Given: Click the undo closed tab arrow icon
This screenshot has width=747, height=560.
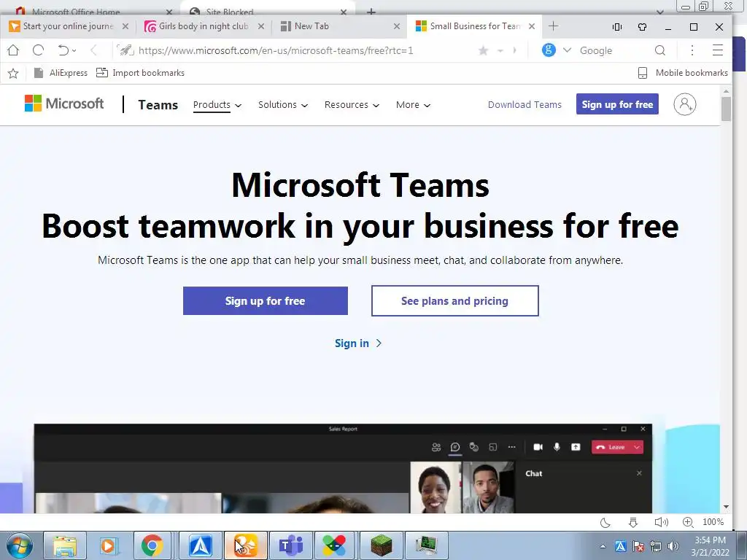Looking at the screenshot, I should [x=63, y=50].
